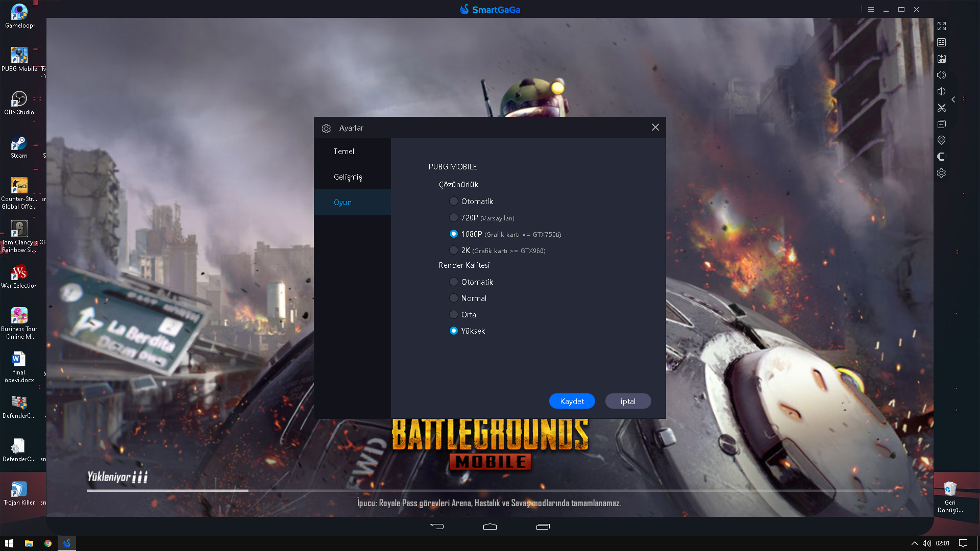Click Tom Clancy's Rainbow Six icon
This screenshot has height=551, width=980.
19,236
